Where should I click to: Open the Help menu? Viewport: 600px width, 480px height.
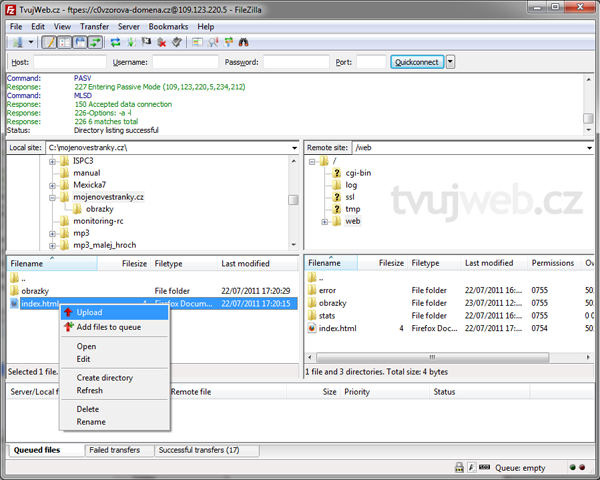pyautogui.click(x=206, y=26)
